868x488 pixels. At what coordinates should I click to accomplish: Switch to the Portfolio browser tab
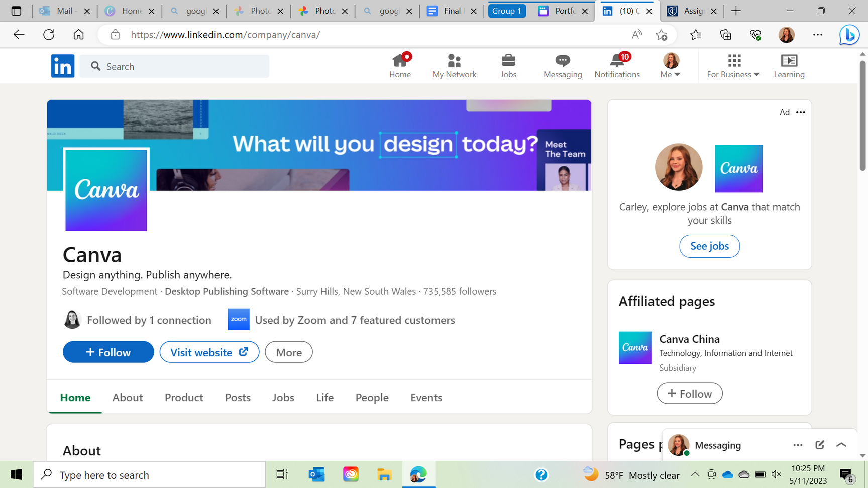pos(564,11)
